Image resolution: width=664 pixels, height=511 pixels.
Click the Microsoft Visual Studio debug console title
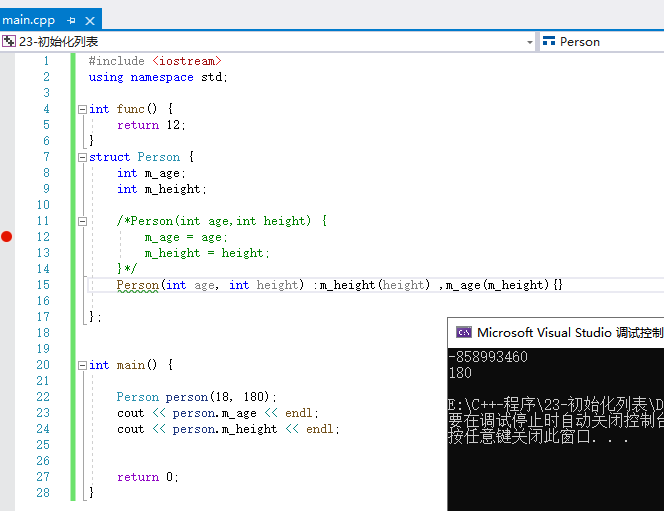pyautogui.click(x=570, y=333)
